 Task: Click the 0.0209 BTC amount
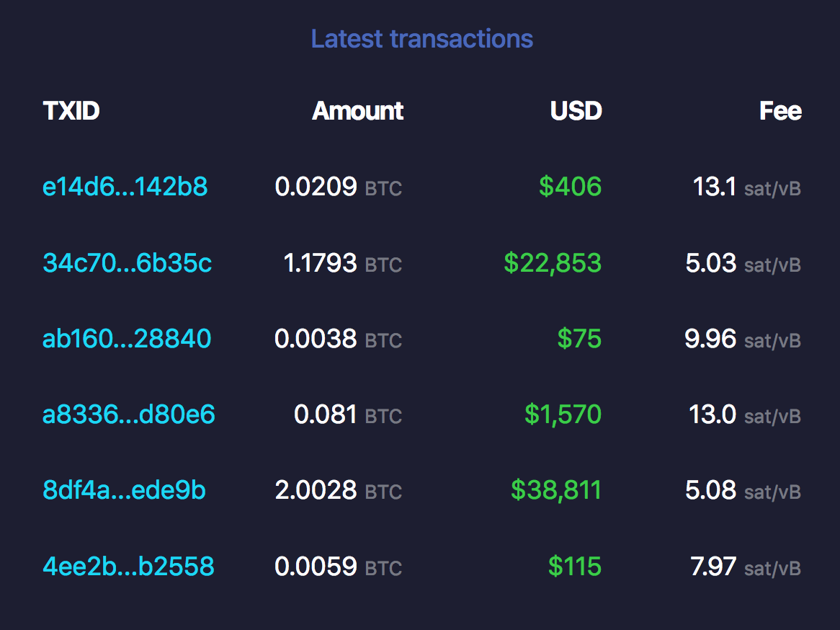338,187
